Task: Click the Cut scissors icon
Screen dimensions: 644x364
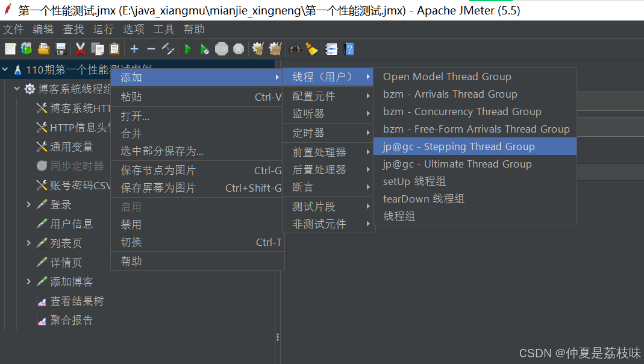Action: pos(81,49)
